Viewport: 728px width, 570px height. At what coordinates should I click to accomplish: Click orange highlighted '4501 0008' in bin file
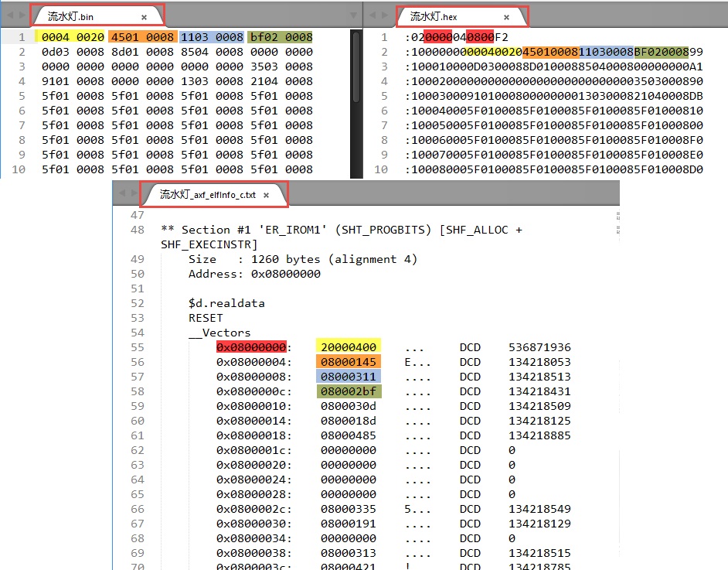coord(142,37)
